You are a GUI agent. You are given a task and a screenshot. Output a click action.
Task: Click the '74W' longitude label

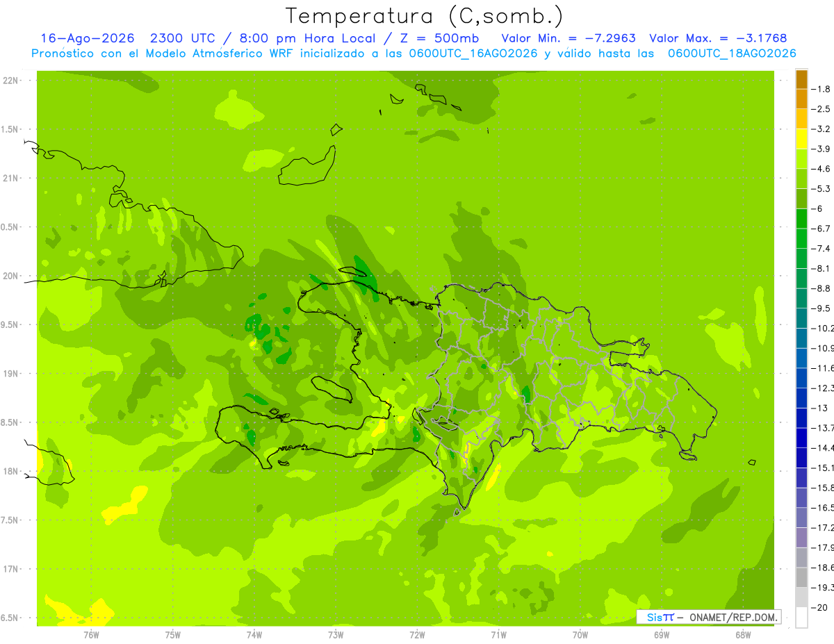254,635
